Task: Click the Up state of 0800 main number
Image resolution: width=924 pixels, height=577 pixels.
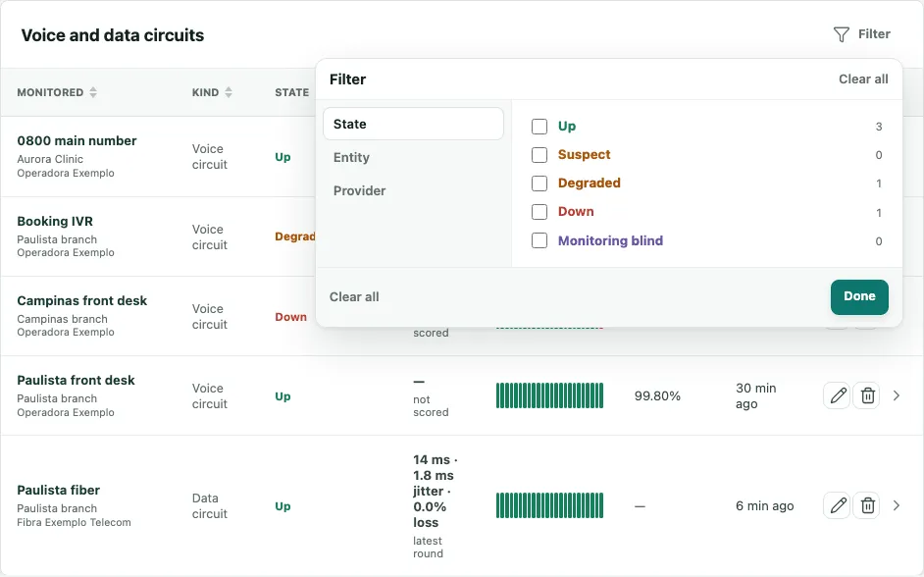Action: click(x=282, y=157)
